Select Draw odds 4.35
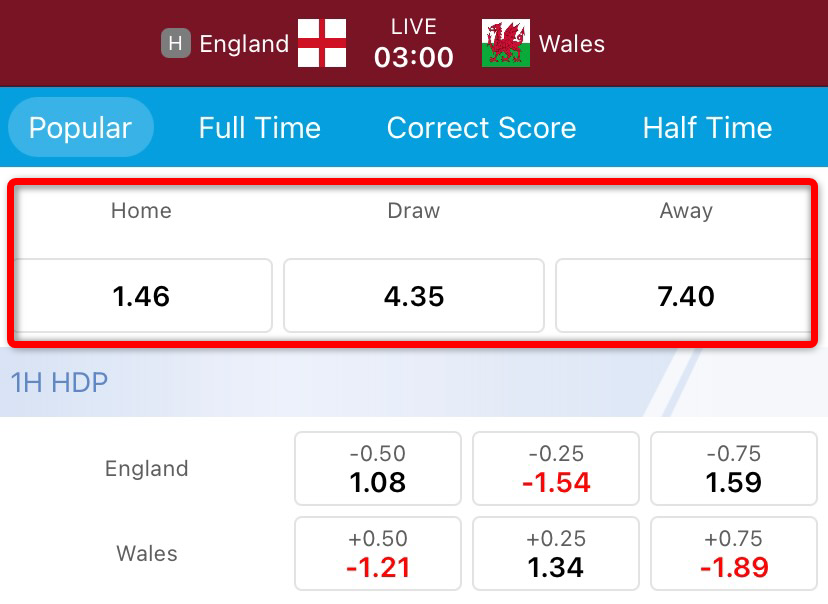828x604 pixels. (414, 296)
